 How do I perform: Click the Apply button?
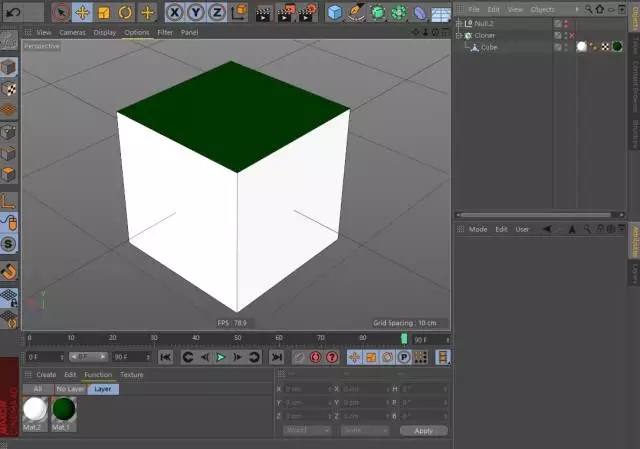click(x=423, y=430)
